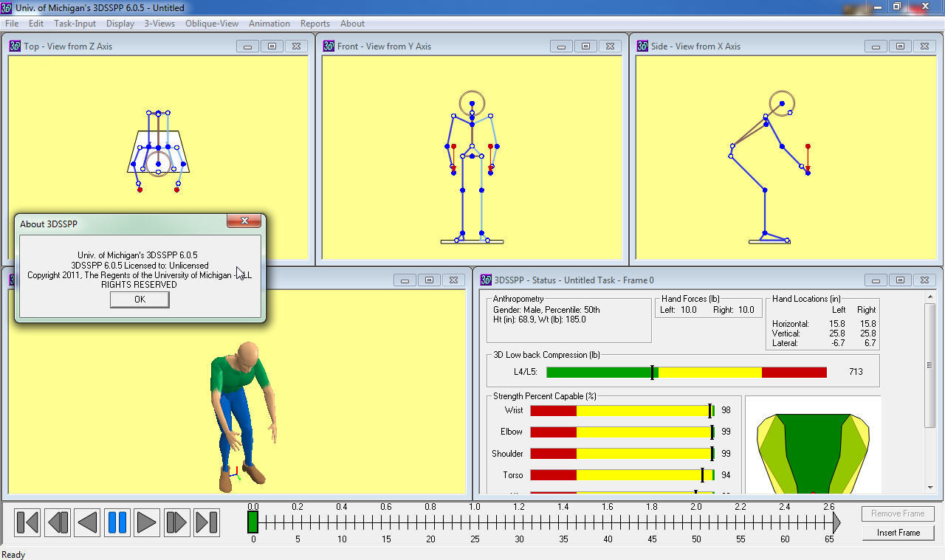945x560 pixels.
Task: Click the Shoulder strength percent bar
Action: click(x=622, y=453)
